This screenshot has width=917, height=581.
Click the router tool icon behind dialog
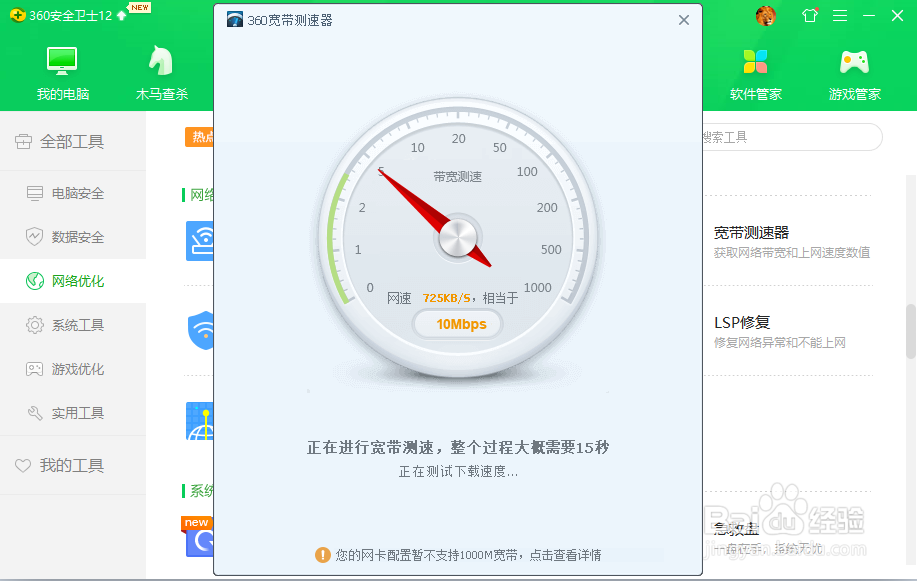tap(199, 240)
